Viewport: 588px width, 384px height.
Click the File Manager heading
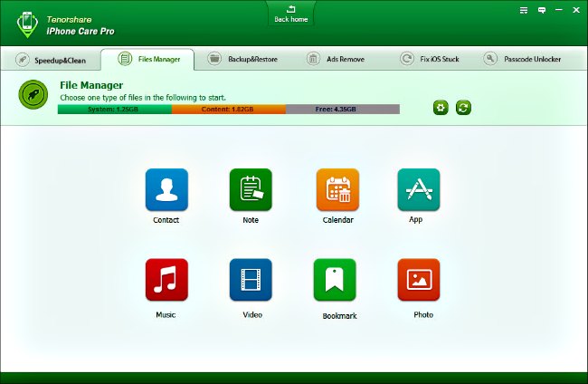coord(91,85)
